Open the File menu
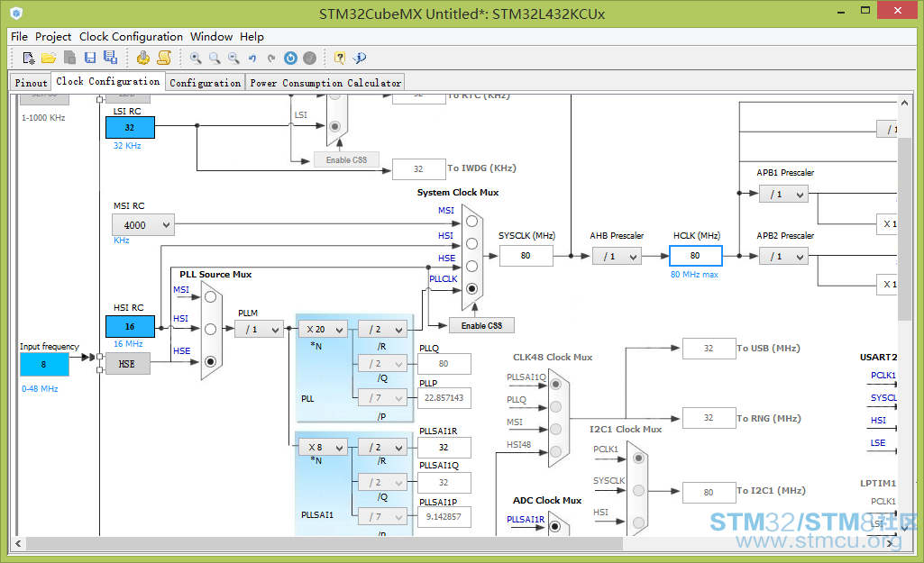The height and width of the screenshot is (563, 924). tap(20, 37)
